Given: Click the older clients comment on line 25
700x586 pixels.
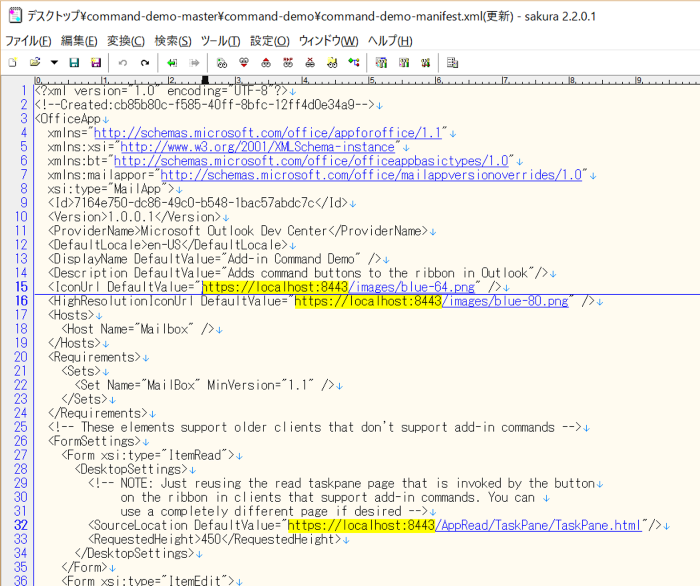Looking at the screenshot, I should [315, 427].
